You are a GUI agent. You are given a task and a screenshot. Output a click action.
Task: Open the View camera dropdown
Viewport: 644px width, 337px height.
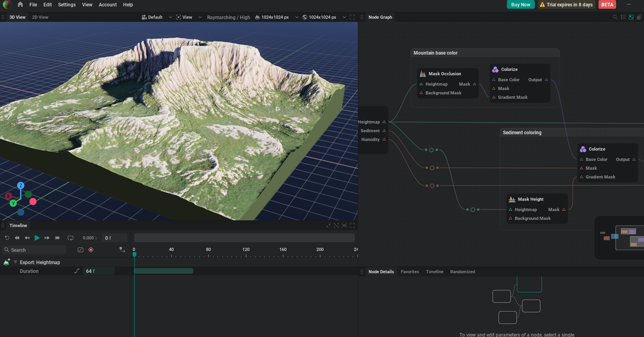189,17
